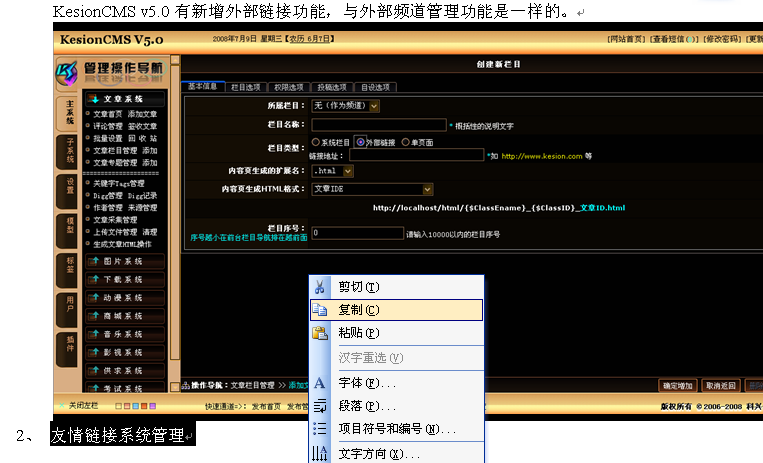Click the letter A icon beside 字体

[x=320, y=383]
